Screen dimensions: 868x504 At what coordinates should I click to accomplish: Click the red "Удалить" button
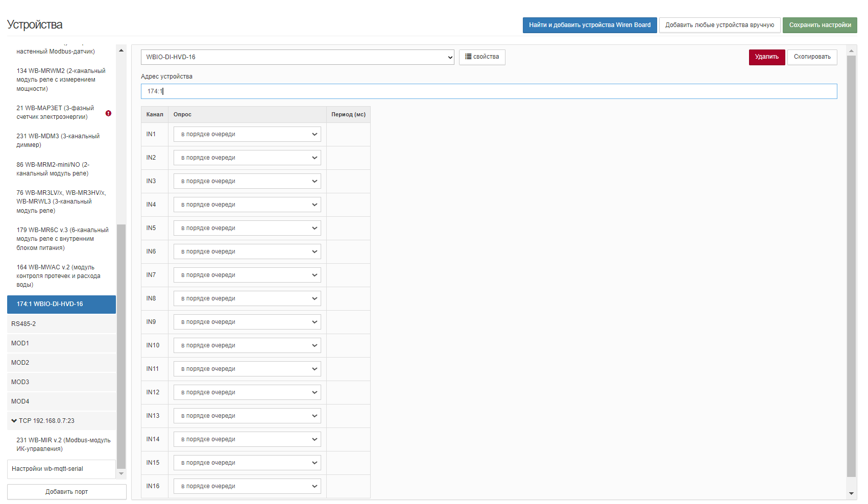[x=767, y=57]
